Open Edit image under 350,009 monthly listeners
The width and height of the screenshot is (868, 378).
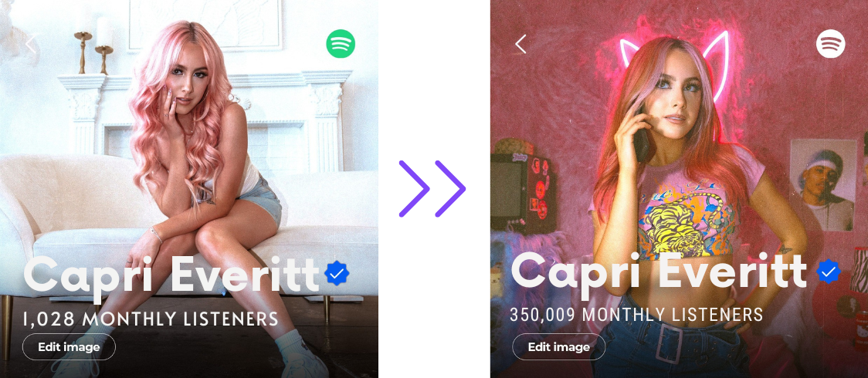pyautogui.click(x=558, y=347)
